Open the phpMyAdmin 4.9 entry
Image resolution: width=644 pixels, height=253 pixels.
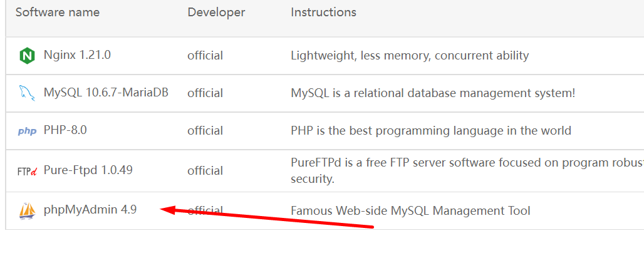pos(90,210)
